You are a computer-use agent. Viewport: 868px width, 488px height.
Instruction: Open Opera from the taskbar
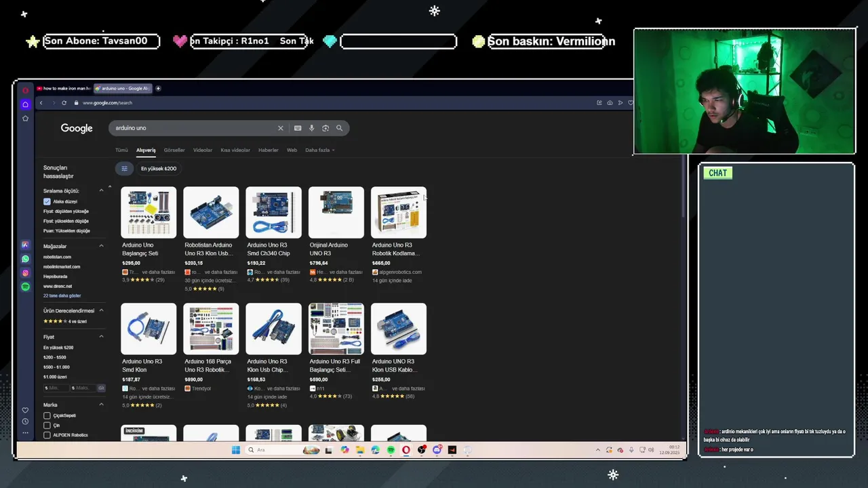(x=406, y=450)
